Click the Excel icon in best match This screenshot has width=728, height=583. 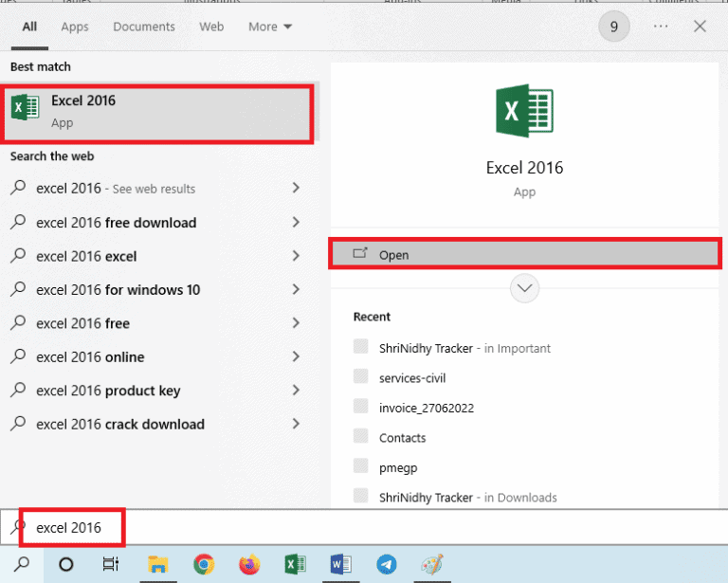pos(25,107)
